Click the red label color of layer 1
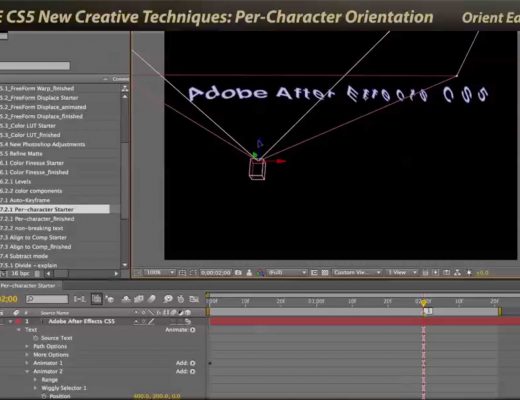This screenshot has height=400, width=520. pos(18,321)
